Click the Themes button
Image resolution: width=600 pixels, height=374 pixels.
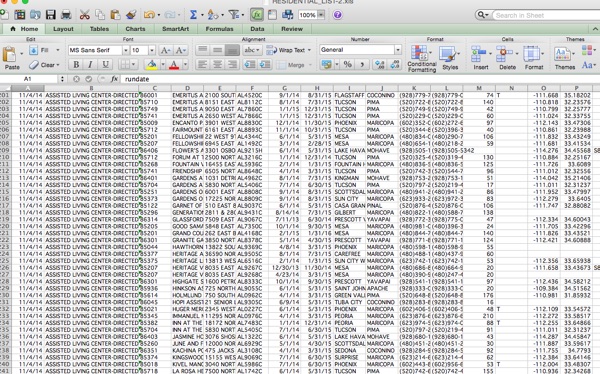(564, 58)
